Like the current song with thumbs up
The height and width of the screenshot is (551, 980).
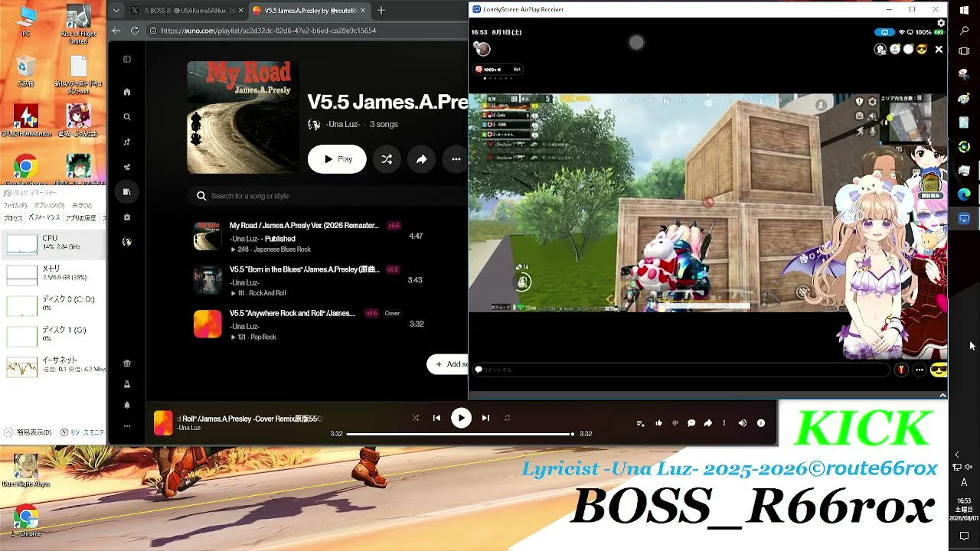click(x=658, y=423)
